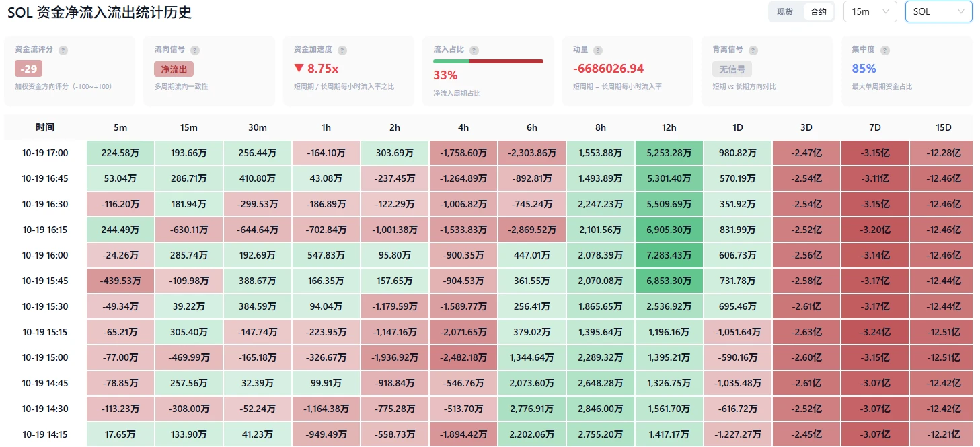Click the 2,776.91万 cell

pos(532,409)
